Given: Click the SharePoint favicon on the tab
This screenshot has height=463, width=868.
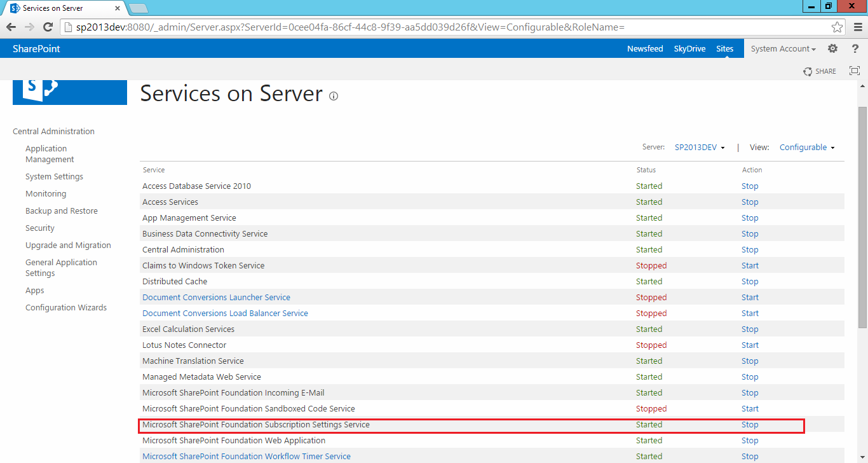Looking at the screenshot, I should pos(15,8).
